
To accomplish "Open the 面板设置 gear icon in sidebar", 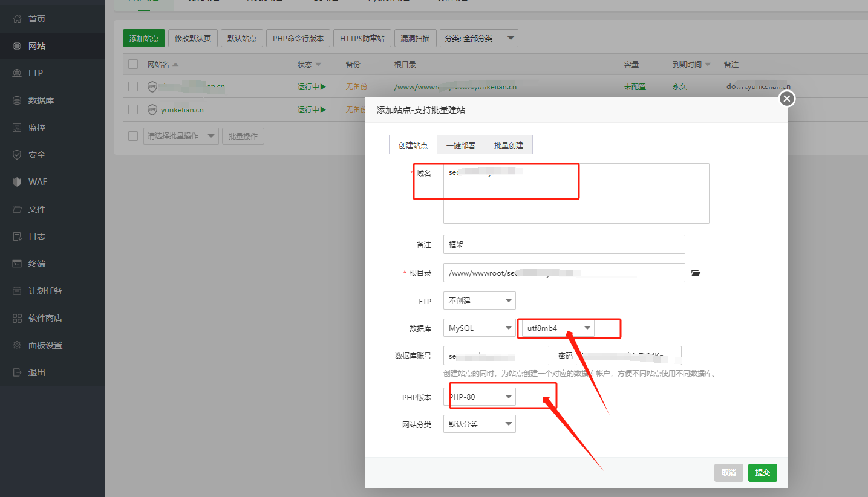I will pyautogui.click(x=17, y=345).
